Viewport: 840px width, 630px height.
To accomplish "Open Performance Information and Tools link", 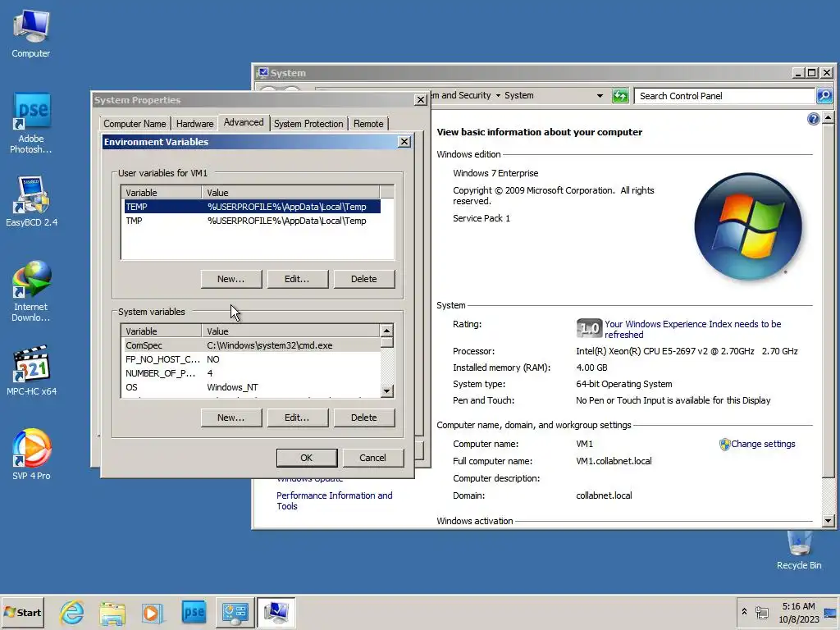I will [335, 500].
